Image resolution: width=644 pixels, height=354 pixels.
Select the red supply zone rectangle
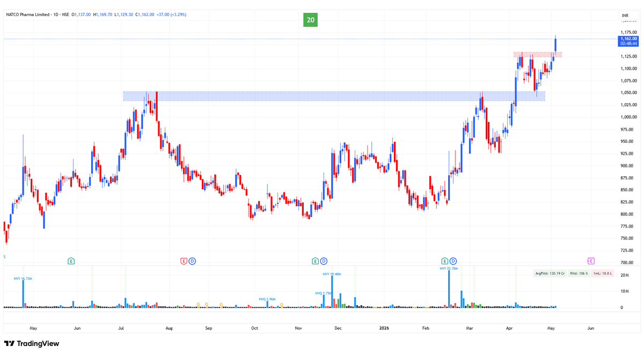click(x=538, y=54)
